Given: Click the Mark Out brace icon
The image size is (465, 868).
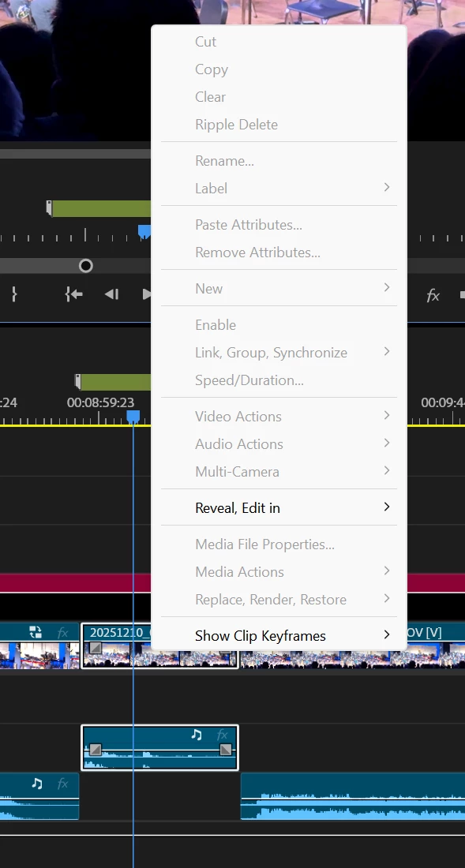Looking at the screenshot, I should (14, 294).
